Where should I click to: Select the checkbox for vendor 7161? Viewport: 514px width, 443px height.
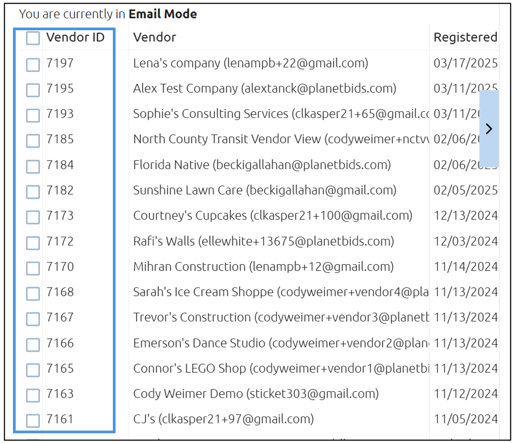[33, 420]
